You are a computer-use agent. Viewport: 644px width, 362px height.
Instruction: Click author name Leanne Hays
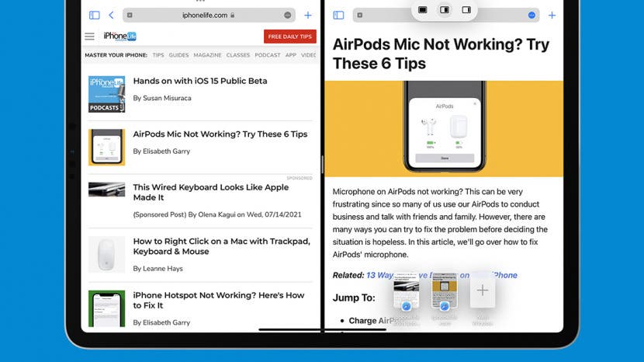[163, 269]
